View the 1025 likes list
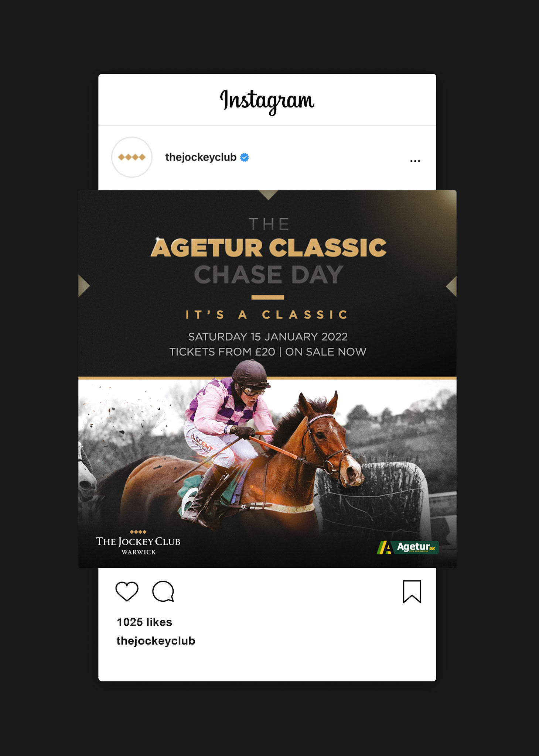The height and width of the screenshot is (756, 539). pyautogui.click(x=144, y=622)
